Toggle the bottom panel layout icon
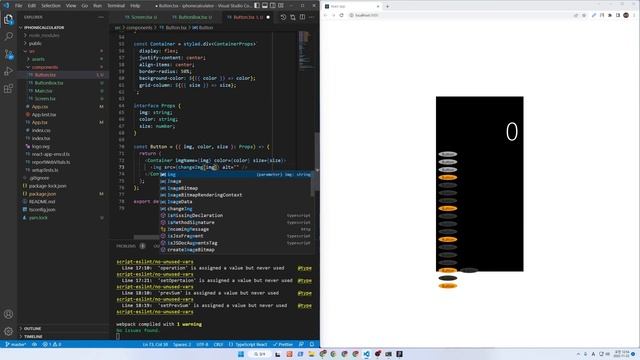Viewport: 640px width, 360px height. pyautogui.click(x=265, y=6)
